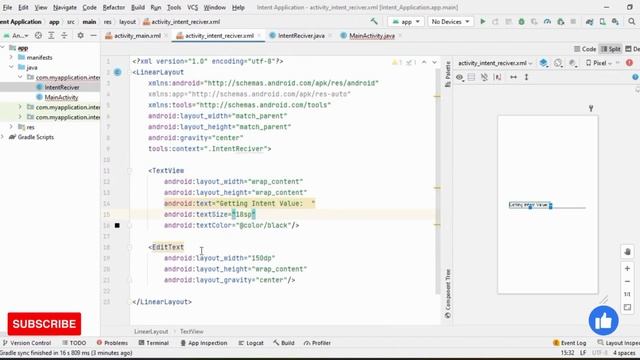The image size is (640, 360).
Task: Click the Make Project hammer icon
Action: [374, 22]
